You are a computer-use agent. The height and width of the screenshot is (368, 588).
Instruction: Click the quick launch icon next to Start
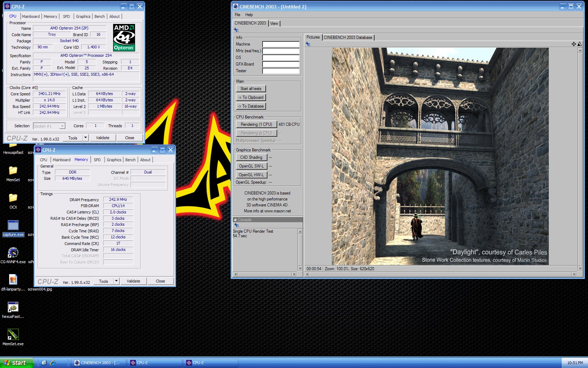click(x=44, y=363)
